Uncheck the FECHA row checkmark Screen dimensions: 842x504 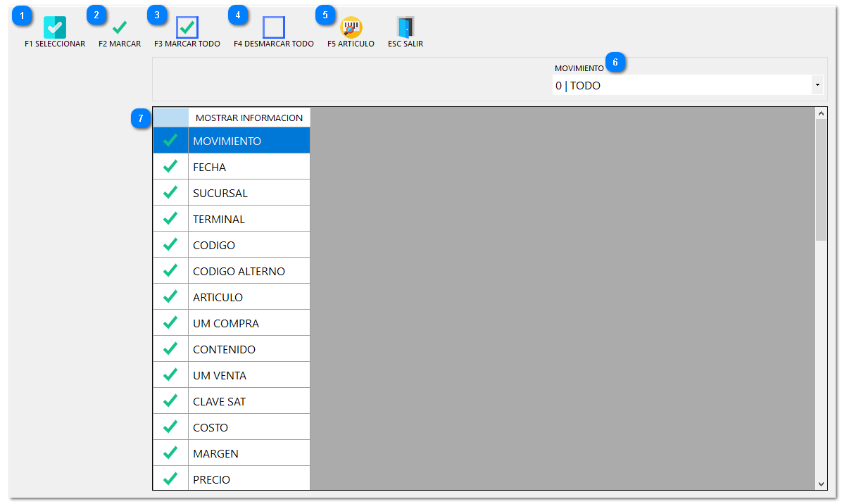pos(170,167)
